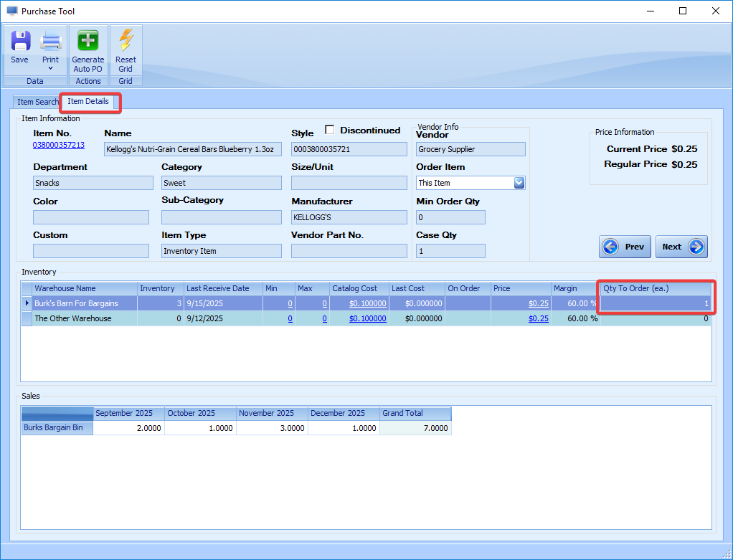
Task: Open item number 038000357213 link
Action: pyautogui.click(x=59, y=145)
